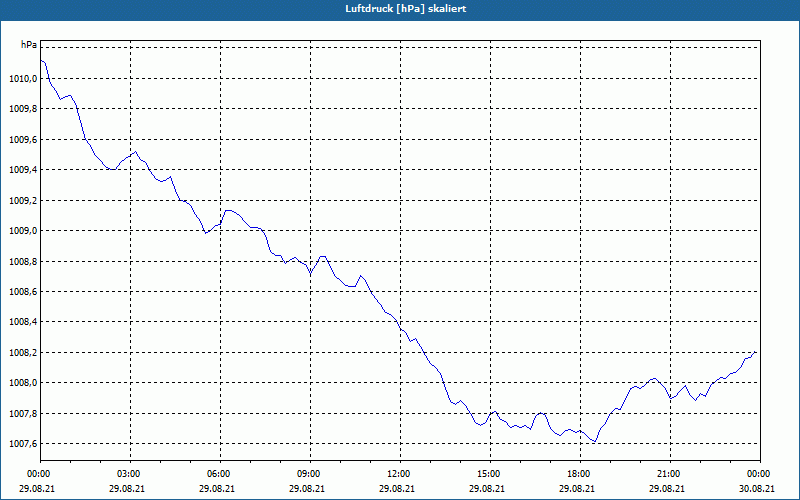The height and width of the screenshot is (500, 800).
Task: Click the "hPa" unit label on the y-axis
Action: (x=29, y=45)
